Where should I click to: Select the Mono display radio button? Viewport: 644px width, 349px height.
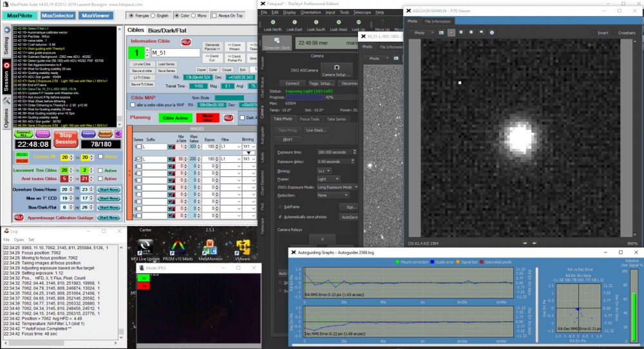pos(193,15)
